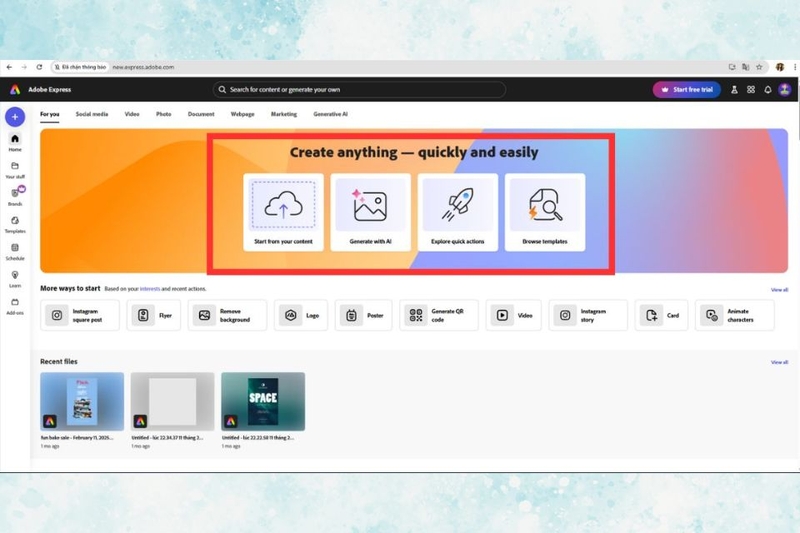Open Home in the sidebar

(x=15, y=142)
